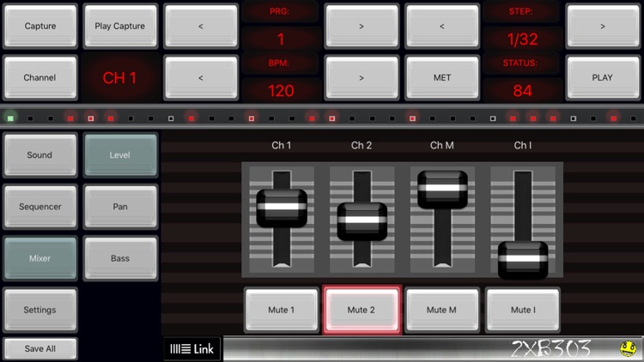Image resolution: width=644 pixels, height=362 pixels.
Task: Click the Ch 1 level fader knob
Action: pos(282,208)
